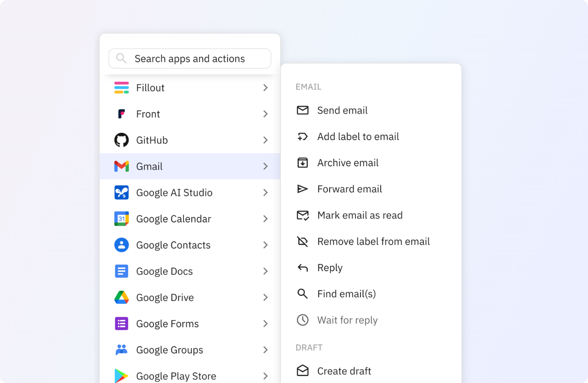Viewport: 588px width, 383px height.
Task: Click the Fillout app icon
Action: coord(121,87)
